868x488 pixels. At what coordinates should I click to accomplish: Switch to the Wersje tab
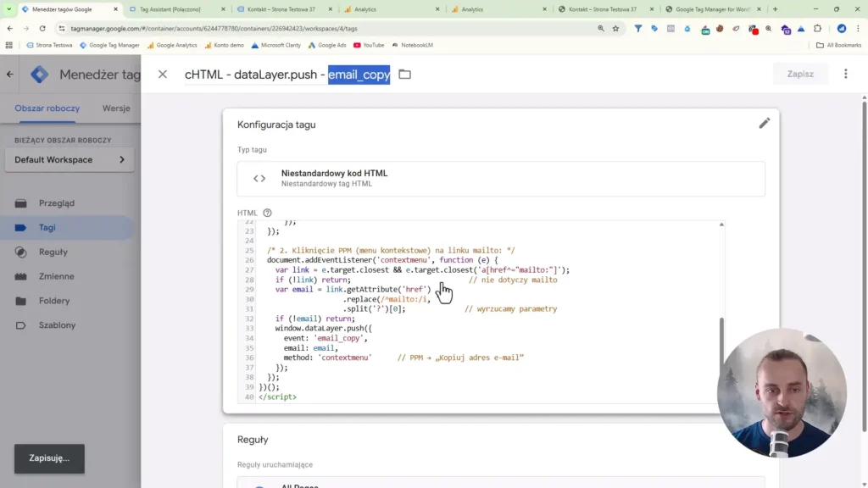coord(116,108)
